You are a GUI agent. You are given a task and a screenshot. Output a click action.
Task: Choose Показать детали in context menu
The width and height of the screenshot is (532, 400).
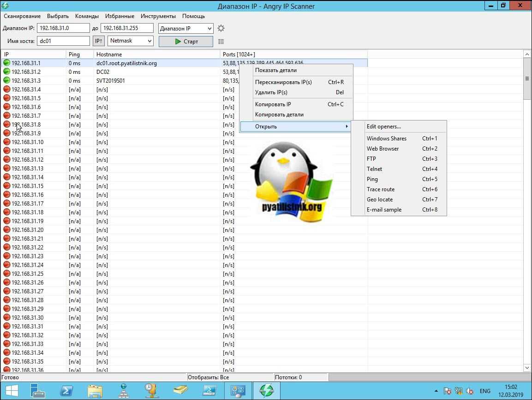276,70
